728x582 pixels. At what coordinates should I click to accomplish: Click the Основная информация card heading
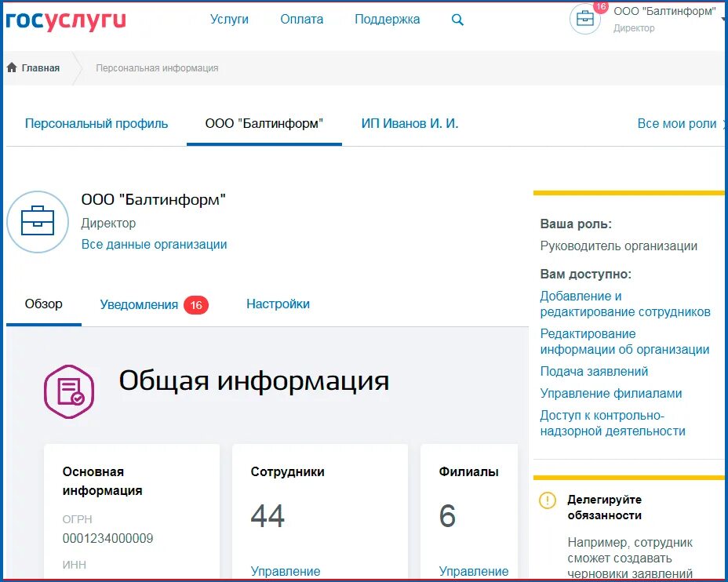point(102,481)
